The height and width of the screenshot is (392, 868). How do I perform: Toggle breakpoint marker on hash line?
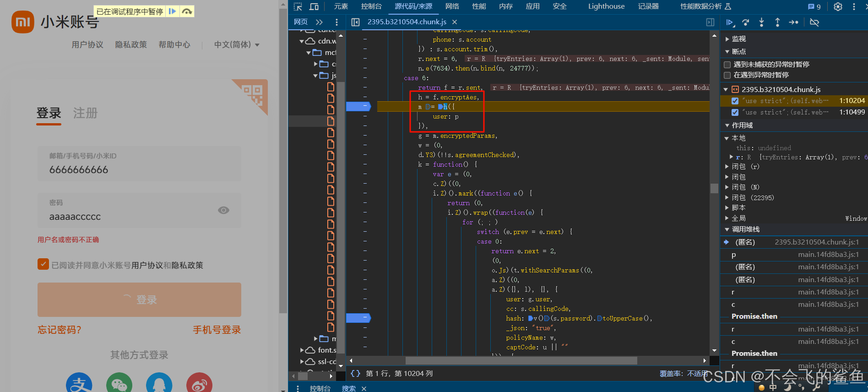point(358,318)
